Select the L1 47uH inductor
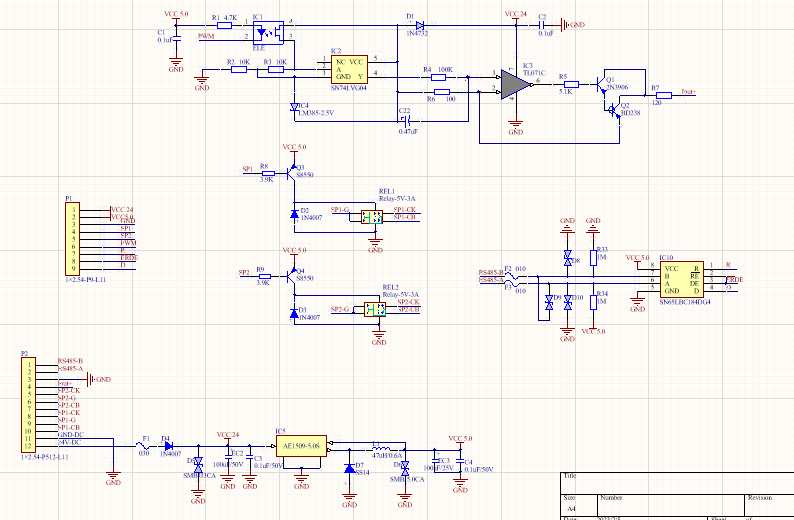 pyautogui.click(x=381, y=449)
